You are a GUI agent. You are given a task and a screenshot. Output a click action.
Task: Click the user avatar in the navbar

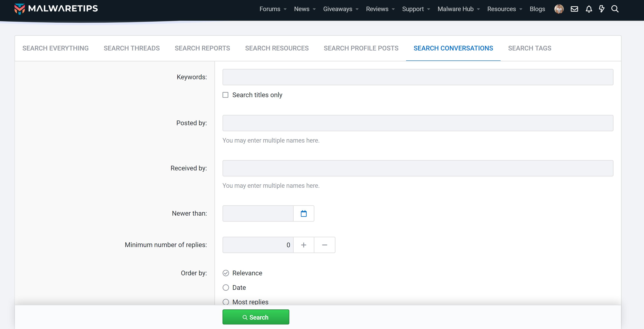pos(559,9)
